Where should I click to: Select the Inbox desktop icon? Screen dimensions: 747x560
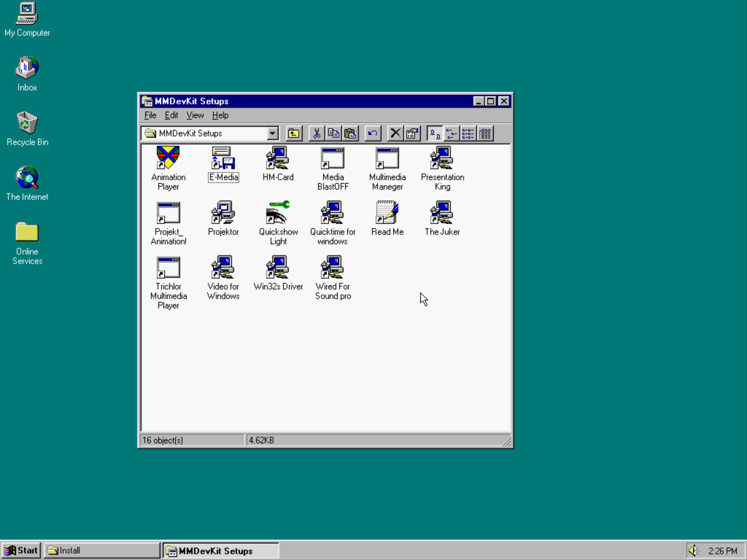(27, 68)
